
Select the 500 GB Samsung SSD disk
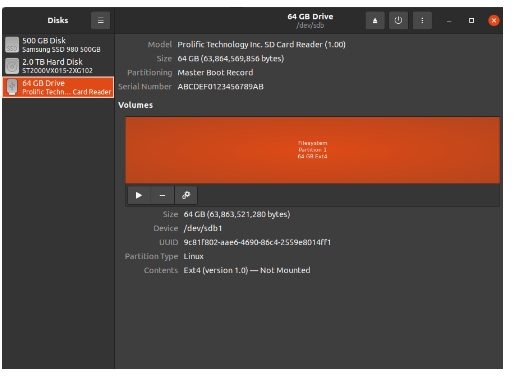click(x=58, y=45)
